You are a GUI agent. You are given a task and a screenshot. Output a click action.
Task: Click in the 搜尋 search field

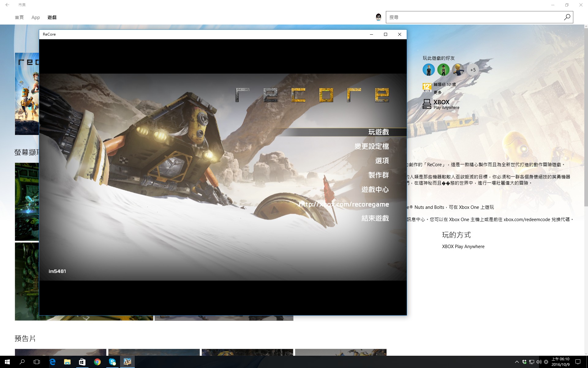475,17
